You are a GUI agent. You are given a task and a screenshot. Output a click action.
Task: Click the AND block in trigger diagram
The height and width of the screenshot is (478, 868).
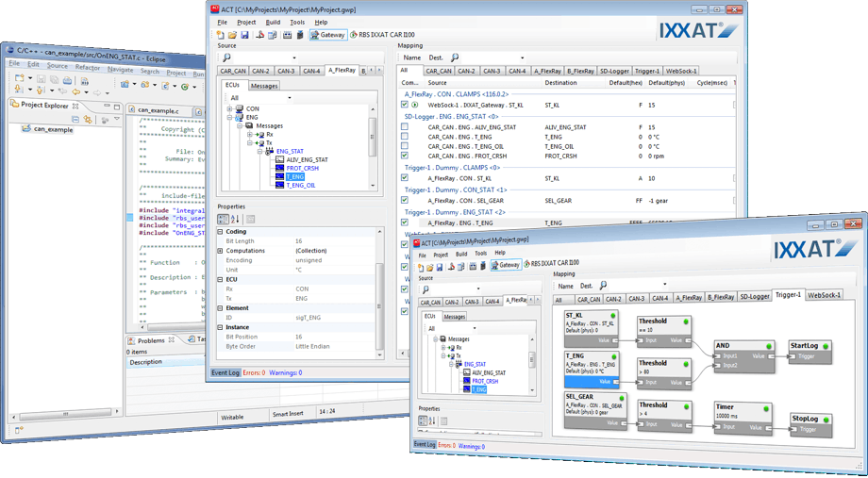pyautogui.click(x=743, y=355)
